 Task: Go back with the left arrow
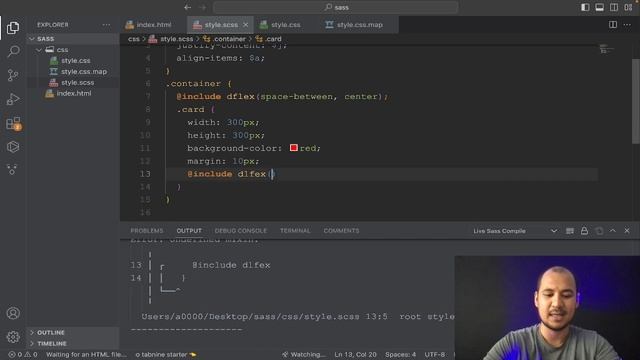[x=187, y=7]
